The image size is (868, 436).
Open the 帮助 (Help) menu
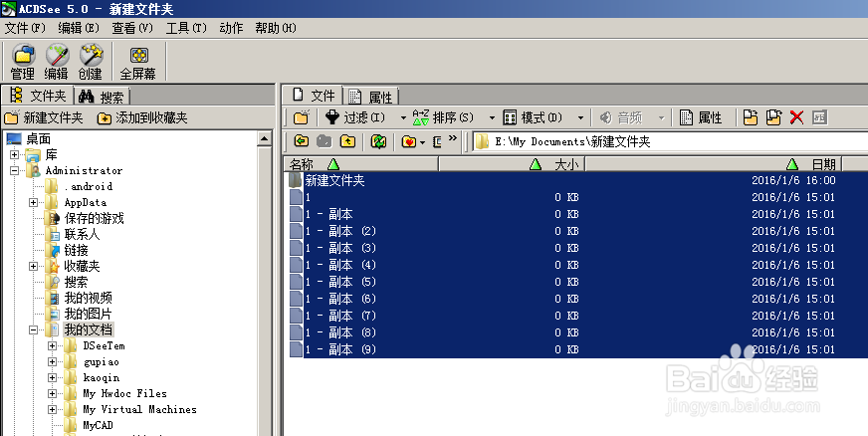click(276, 28)
